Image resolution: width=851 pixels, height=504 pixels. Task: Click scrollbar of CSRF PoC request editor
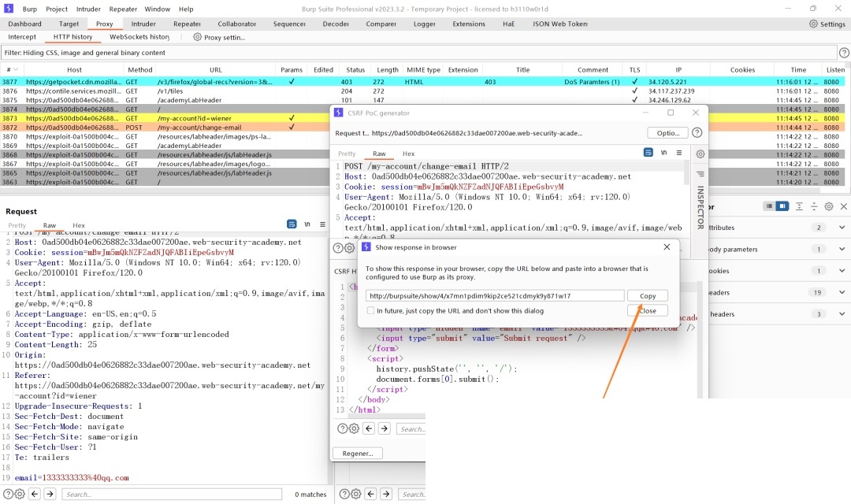(x=686, y=173)
